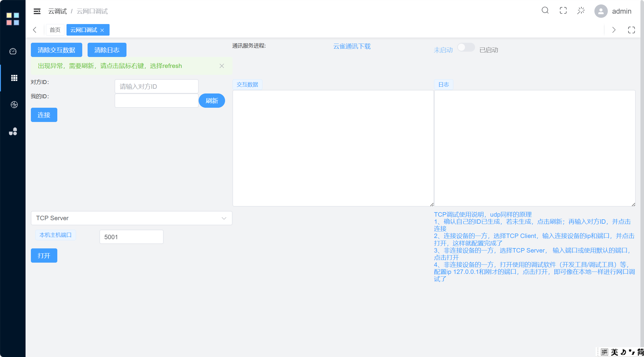Image resolution: width=644 pixels, height=357 pixels.
Task: Open the 云雀通讯下载 link
Action: tap(352, 46)
